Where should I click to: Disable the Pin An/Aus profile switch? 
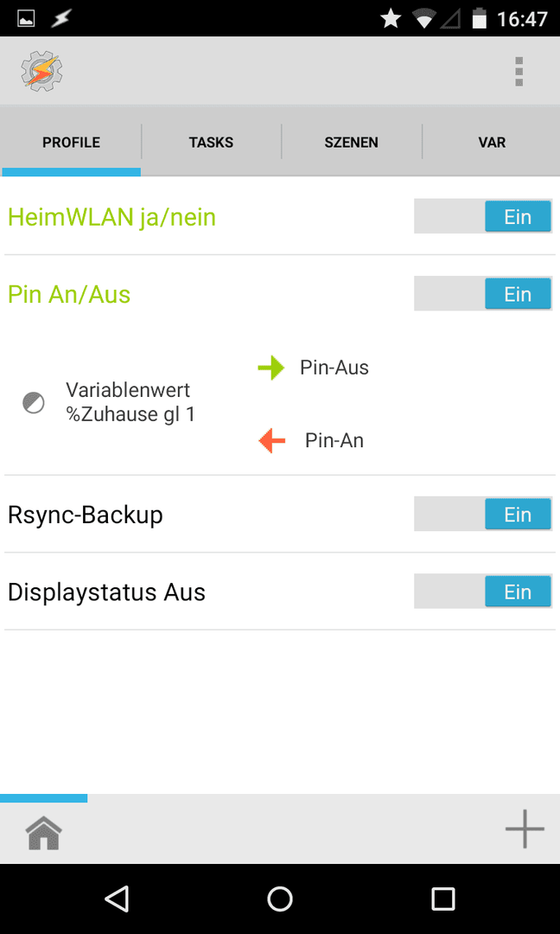pos(483,294)
